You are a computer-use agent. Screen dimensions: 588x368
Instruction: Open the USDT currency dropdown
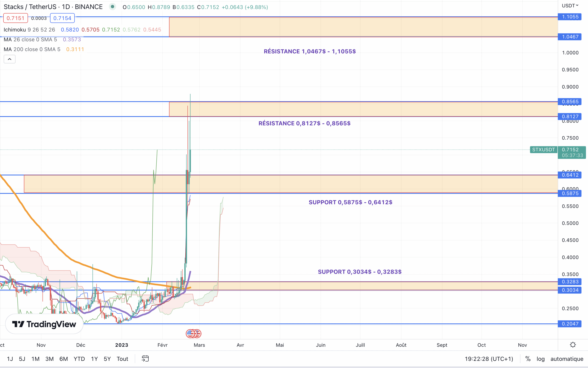570,6
